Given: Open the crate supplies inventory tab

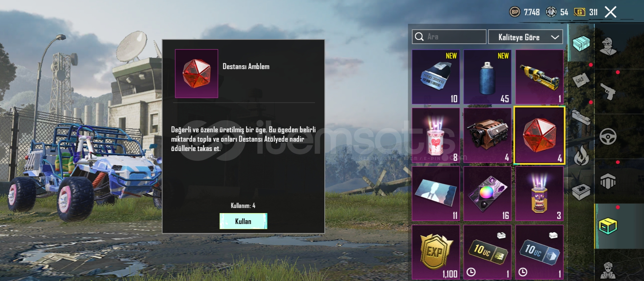Looking at the screenshot, I should [581, 43].
